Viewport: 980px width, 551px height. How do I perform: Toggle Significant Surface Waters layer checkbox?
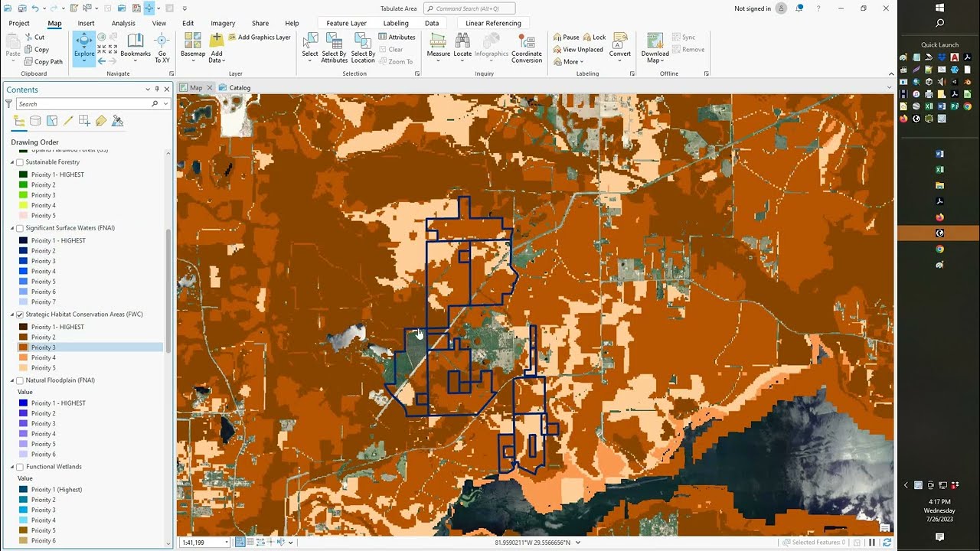[20, 228]
